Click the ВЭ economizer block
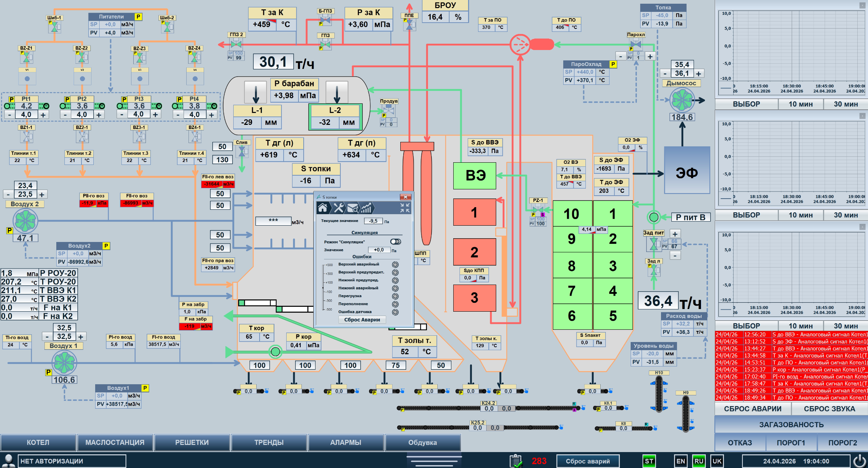 [x=475, y=176]
